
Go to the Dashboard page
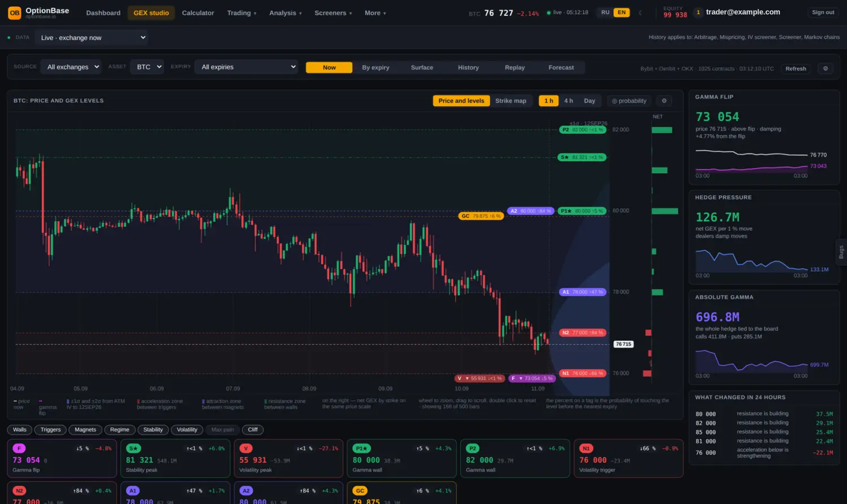click(103, 13)
